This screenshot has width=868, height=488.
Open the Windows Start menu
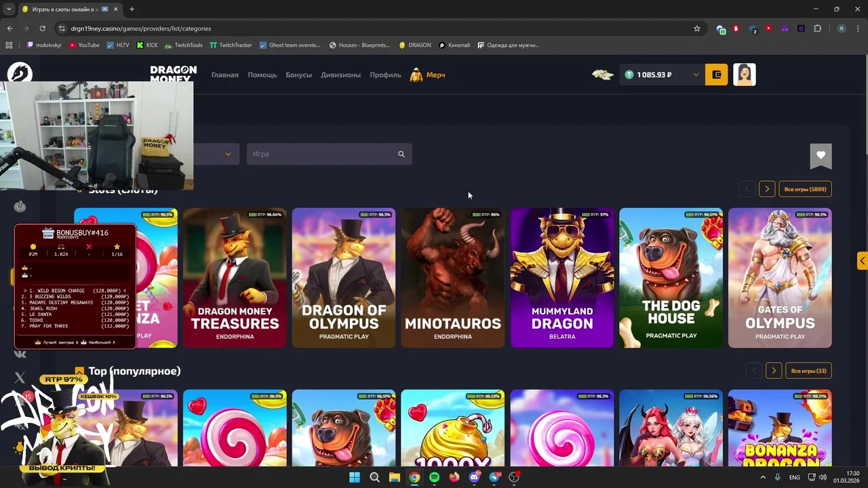coord(355,477)
